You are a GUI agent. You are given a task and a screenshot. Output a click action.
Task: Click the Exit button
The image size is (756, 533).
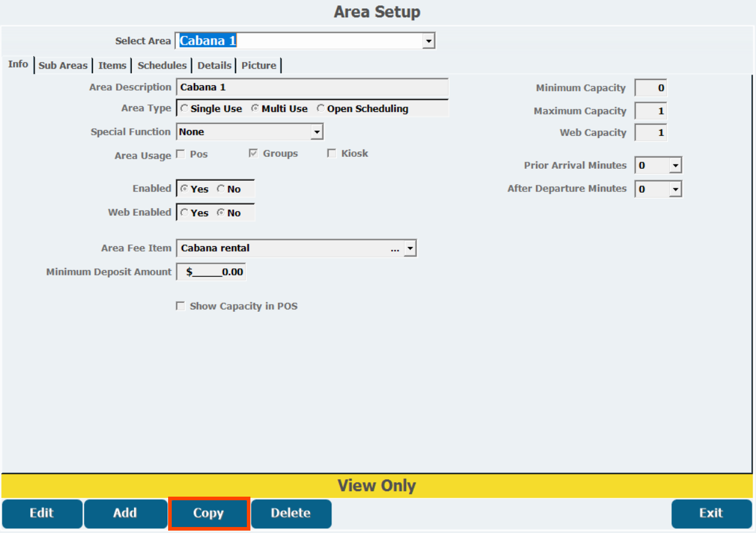click(711, 513)
